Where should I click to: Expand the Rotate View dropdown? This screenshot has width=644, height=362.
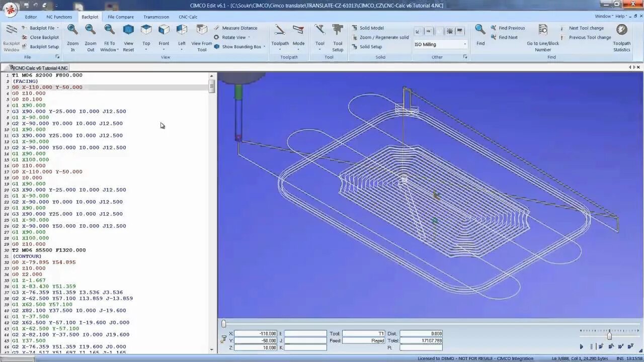pos(249,38)
